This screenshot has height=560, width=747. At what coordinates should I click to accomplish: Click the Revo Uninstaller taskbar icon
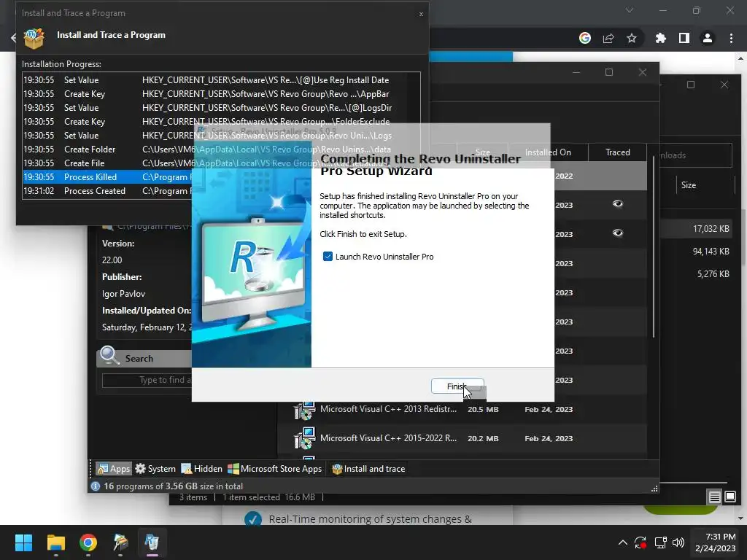[152, 542]
